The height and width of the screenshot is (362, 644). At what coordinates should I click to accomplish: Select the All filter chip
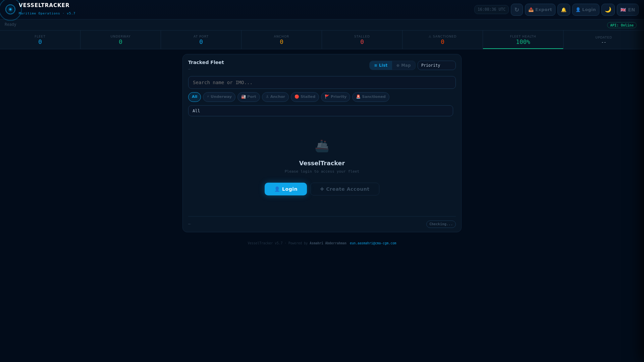click(195, 97)
